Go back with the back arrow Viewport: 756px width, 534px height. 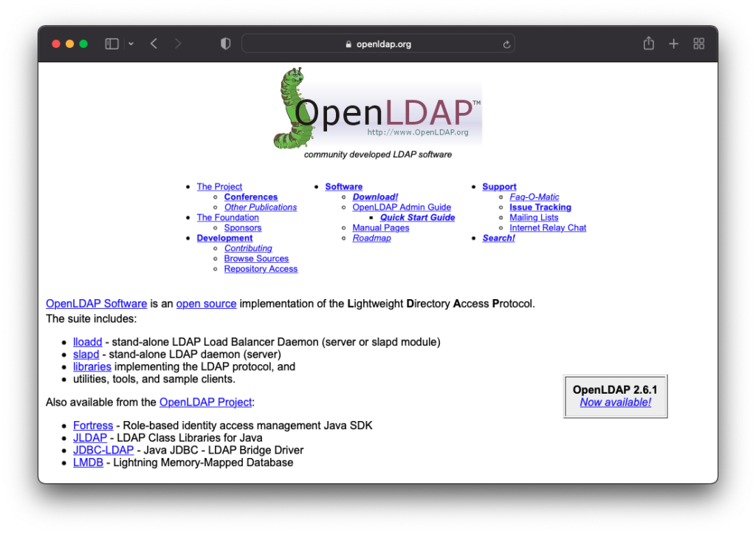click(x=154, y=44)
